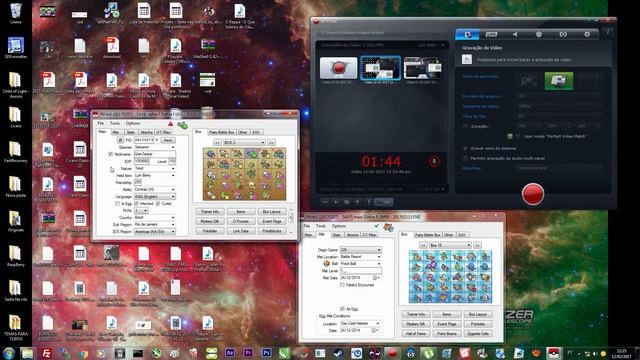
Task: Click Hall of Fame button
Action: pyautogui.click(x=416, y=333)
